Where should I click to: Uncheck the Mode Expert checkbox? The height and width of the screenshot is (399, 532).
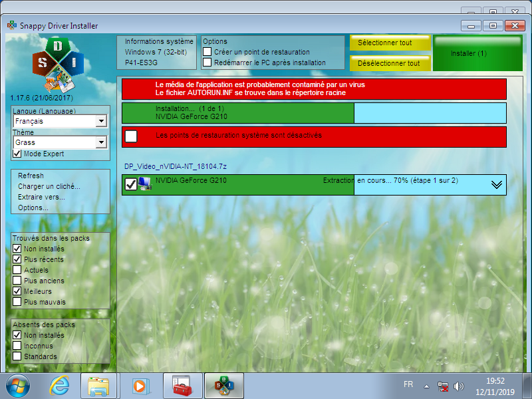pos(17,154)
